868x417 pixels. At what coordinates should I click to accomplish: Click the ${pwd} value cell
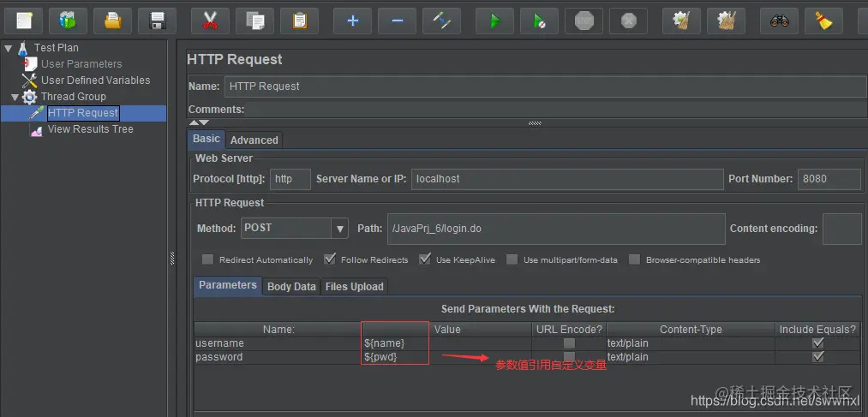pyautogui.click(x=447, y=357)
